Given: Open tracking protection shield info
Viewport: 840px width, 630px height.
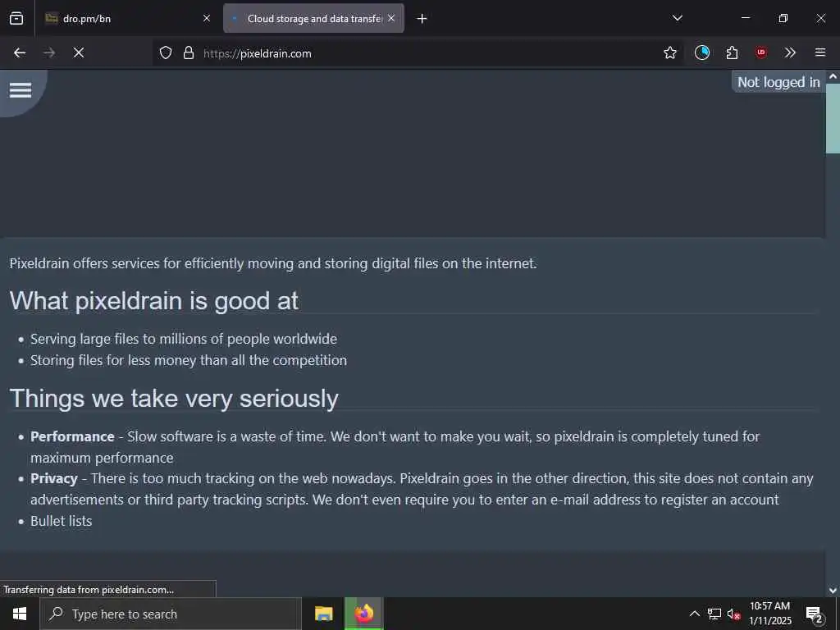Looking at the screenshot, I should 166,52.
